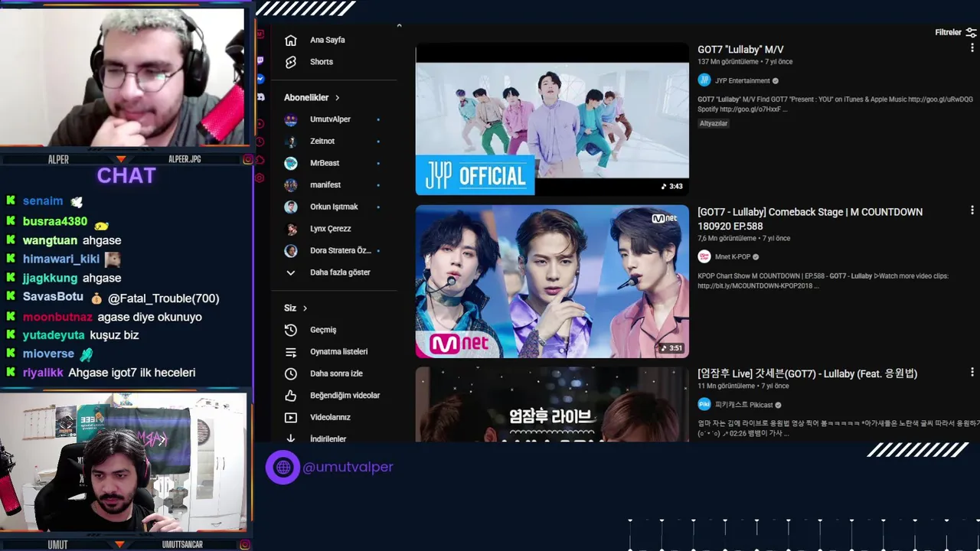Screen dimensions: 980x551
Task: Open options menu for GOT7 Comeback Stage video
Action: tap(972, 210)
